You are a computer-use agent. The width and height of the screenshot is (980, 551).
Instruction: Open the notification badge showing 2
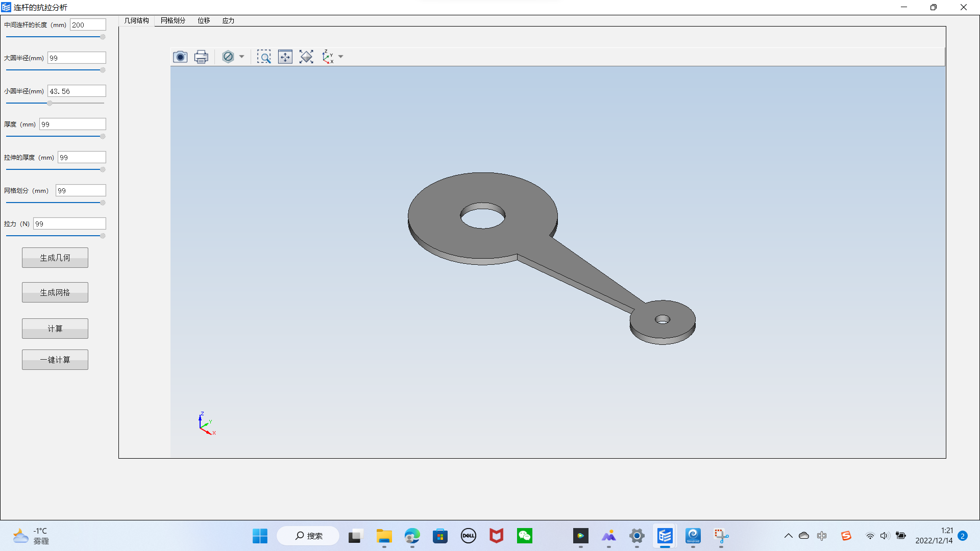[963, 536]
